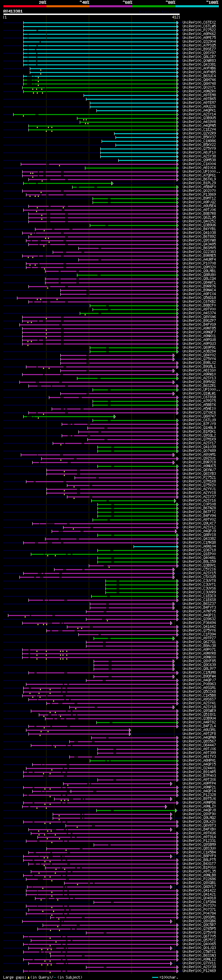Click the white query sequence bar

(92, 14)
